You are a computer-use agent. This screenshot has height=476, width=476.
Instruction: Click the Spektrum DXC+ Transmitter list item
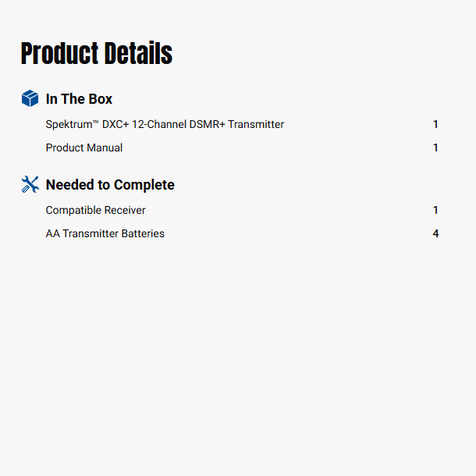point(165,124)
